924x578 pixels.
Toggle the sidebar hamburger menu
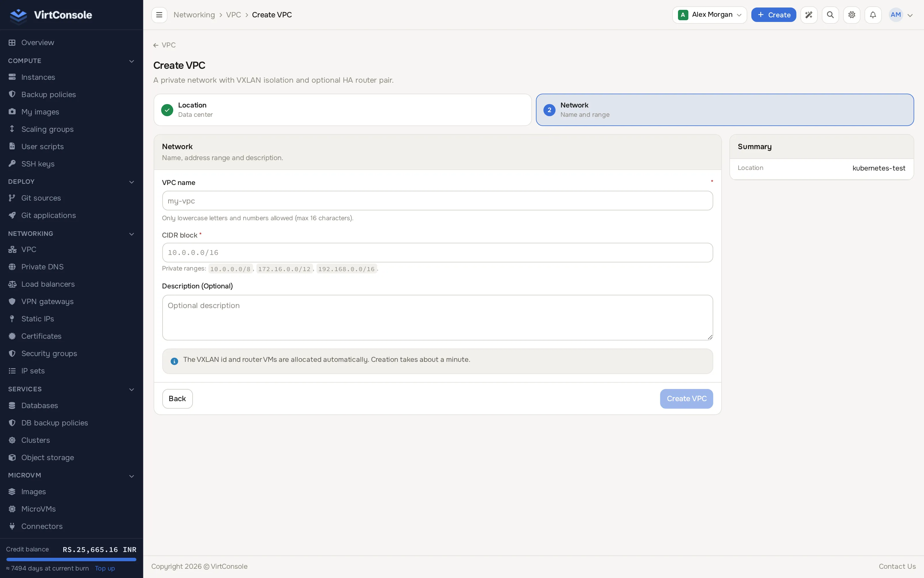[x=159, y=15]
